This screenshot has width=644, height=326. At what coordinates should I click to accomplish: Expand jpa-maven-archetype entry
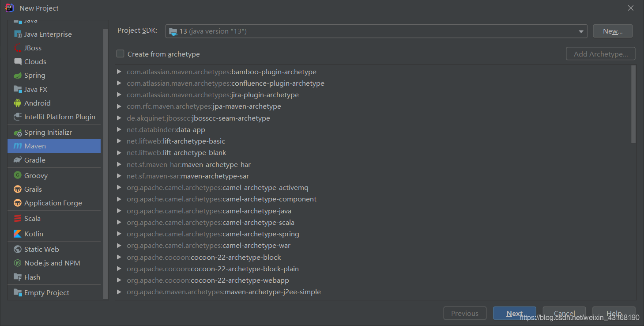(x=119, y=106)
